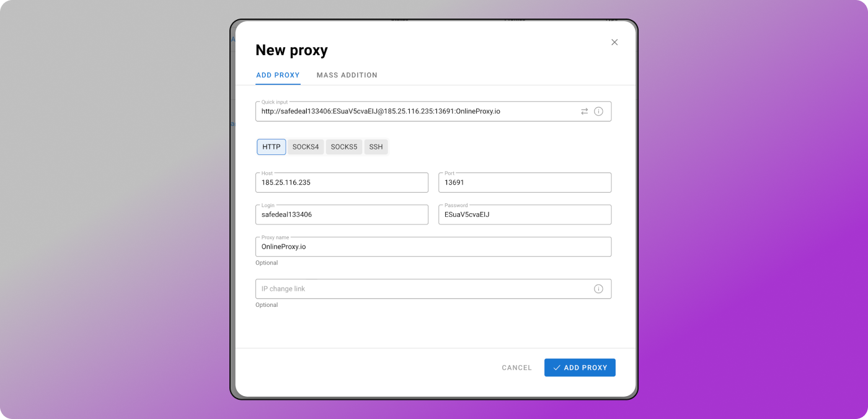The width and height of the screenshot is (868, 419).
Task: Choose the SOCKS5 protocol type
Action: point(344,147)
